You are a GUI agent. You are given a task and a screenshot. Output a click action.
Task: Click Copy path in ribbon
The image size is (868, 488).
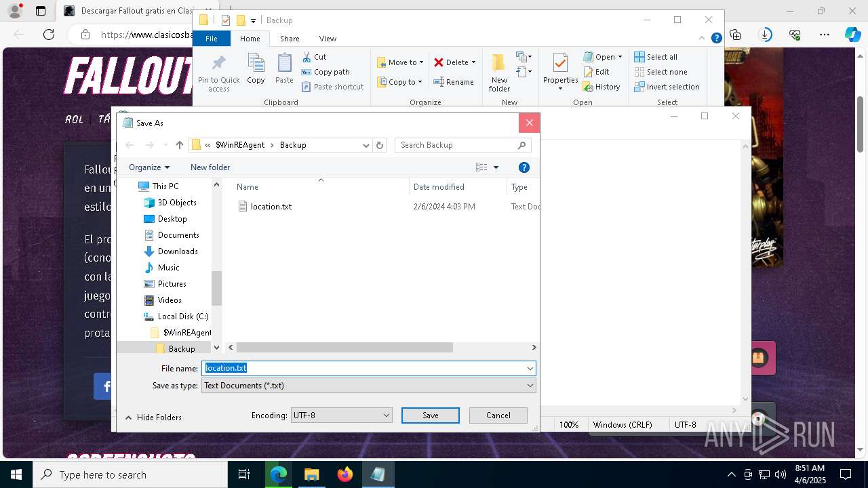pos(325,72)
